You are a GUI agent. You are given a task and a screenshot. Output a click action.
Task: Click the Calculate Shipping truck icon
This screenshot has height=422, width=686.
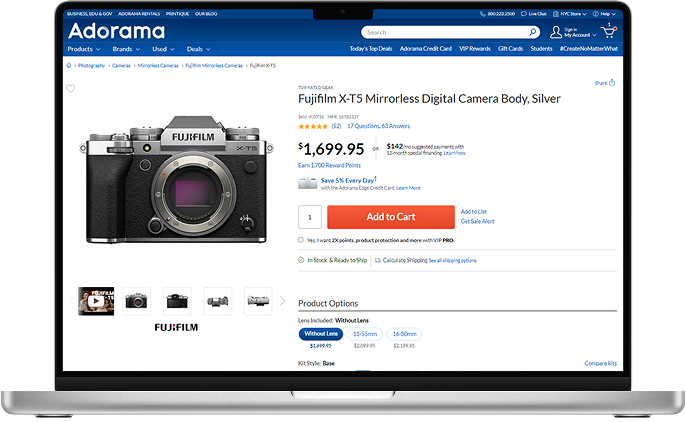[378, 261]
